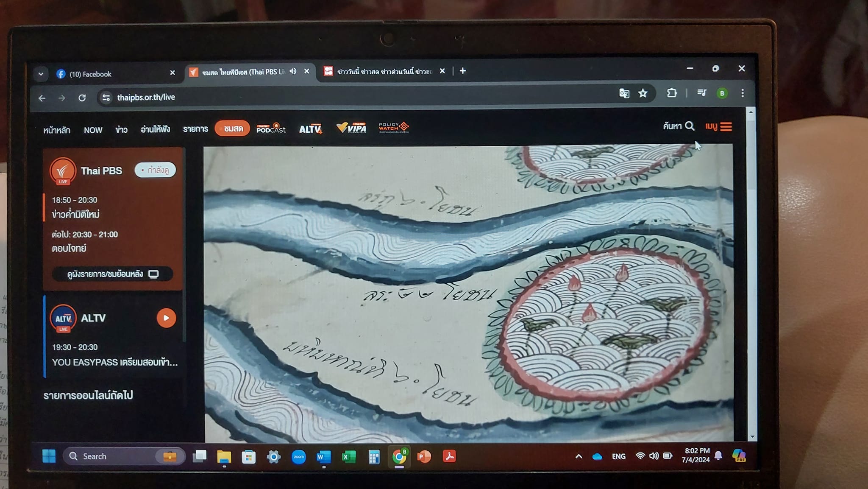Open OneDrive from the system tray
The width and height of the screenshot is (868, 489).
[x=597, y=456]
